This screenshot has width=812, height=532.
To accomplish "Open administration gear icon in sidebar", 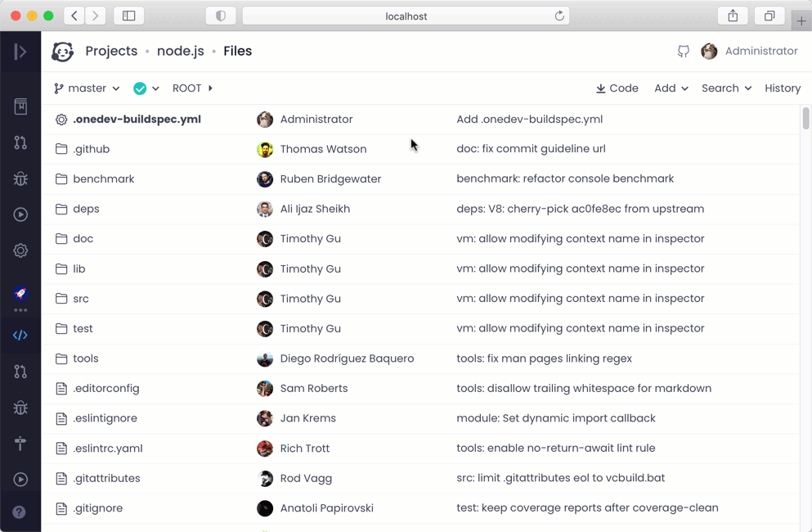I will click(x=20, y=250).
